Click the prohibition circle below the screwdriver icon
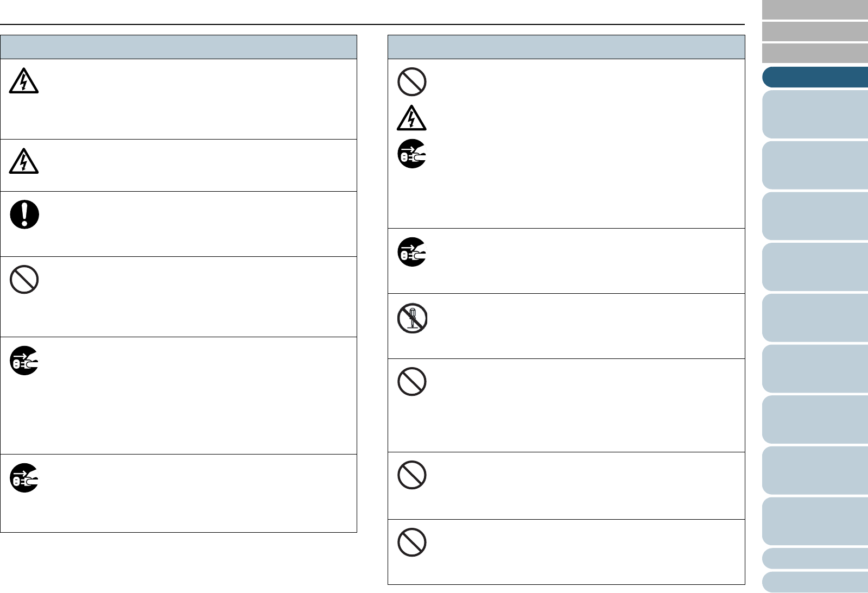868x593 pixels. 412,382
